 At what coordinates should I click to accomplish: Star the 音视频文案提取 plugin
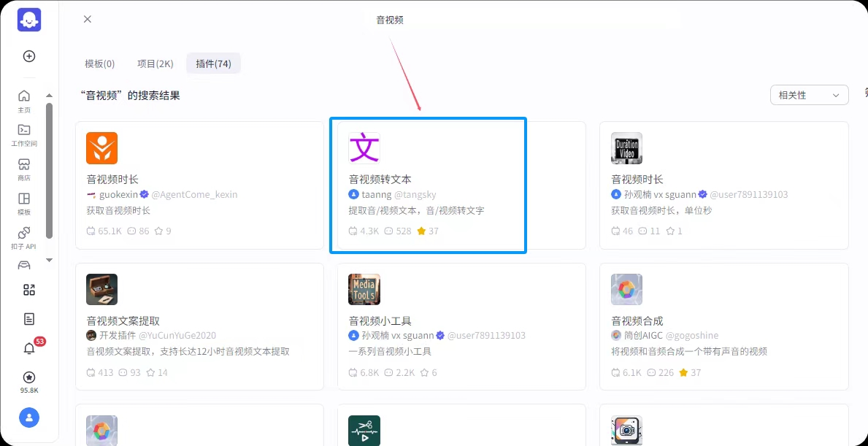pos(150,372)
